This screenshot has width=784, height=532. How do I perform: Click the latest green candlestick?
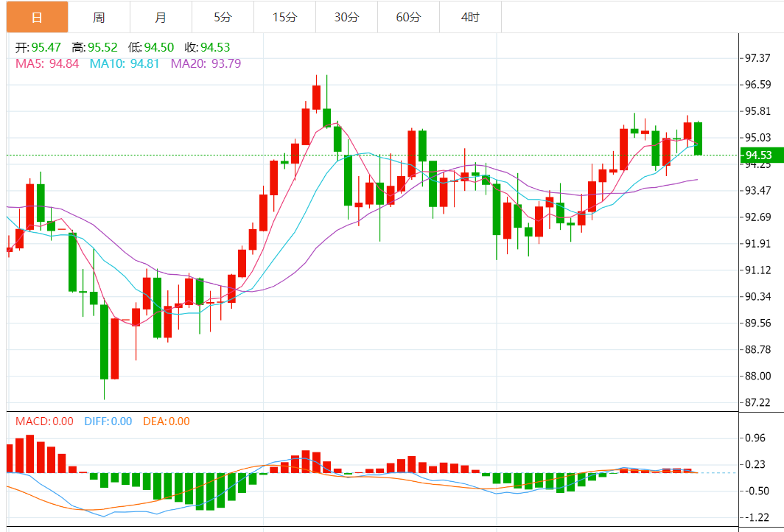(698, 139)
